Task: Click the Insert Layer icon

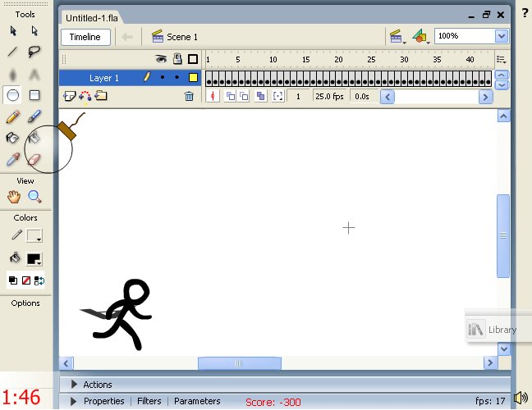Action: tap(70, 96)
